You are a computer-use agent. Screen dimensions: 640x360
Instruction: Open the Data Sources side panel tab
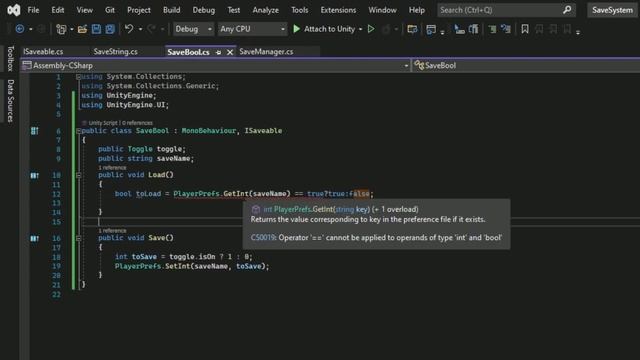[x=10, y=101]
